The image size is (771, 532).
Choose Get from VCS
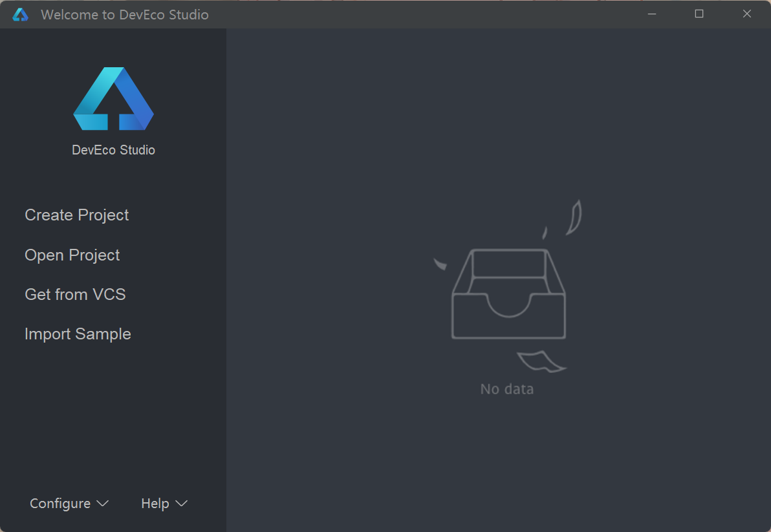[x=75, y=294]
